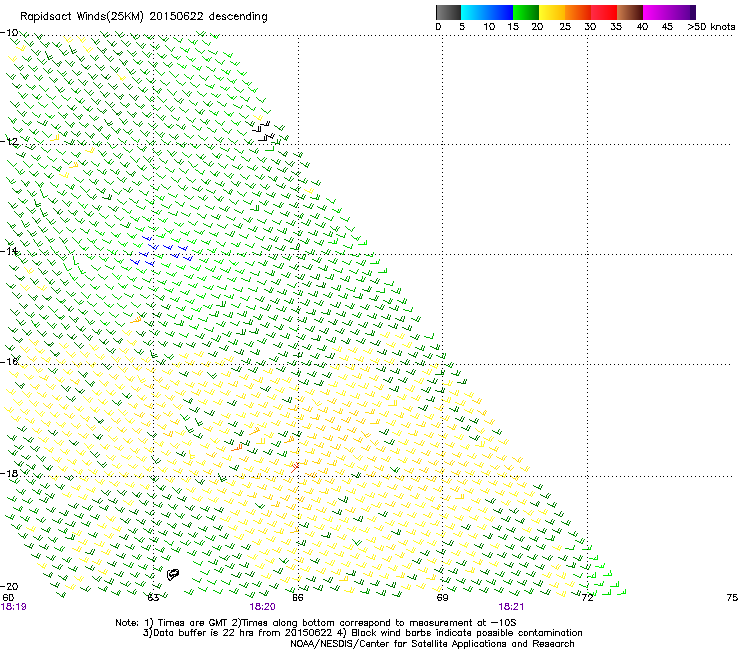The width and height of the screenshot is (740, 650).
Task: Click the '69' longitude axis label
Action: click(442, 598)
